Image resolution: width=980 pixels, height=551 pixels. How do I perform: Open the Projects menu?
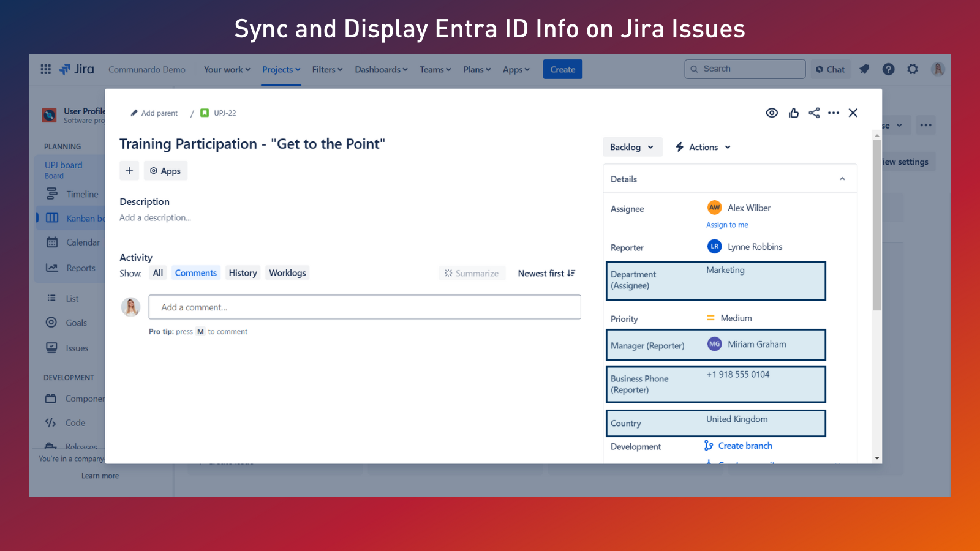(x=281, y=69)
